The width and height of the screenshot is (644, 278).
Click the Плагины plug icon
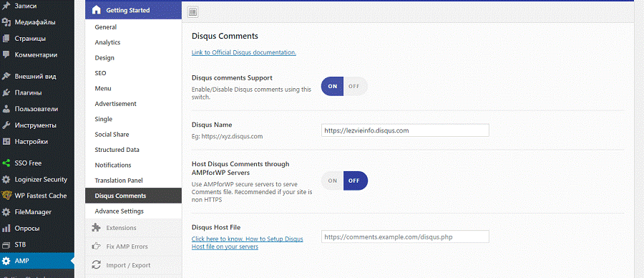(x=6, y=93)
